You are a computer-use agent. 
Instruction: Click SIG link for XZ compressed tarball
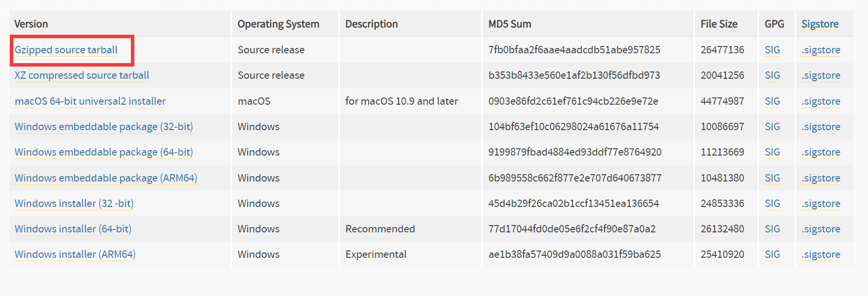(x=772, y=75)
